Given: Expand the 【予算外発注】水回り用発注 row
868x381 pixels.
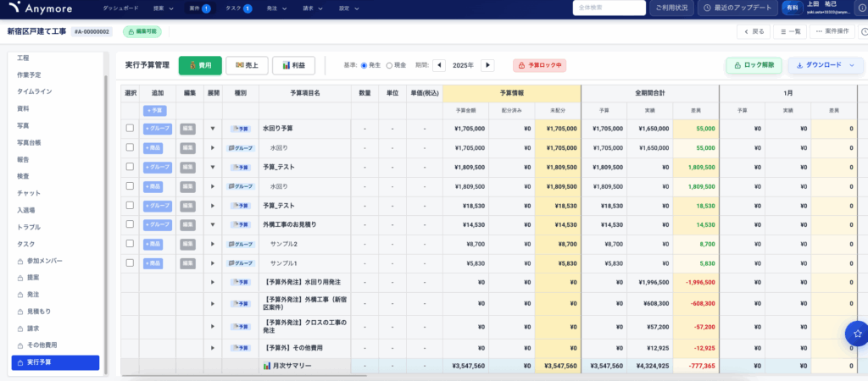Looking at the screenshot, I should click(213, 283).
